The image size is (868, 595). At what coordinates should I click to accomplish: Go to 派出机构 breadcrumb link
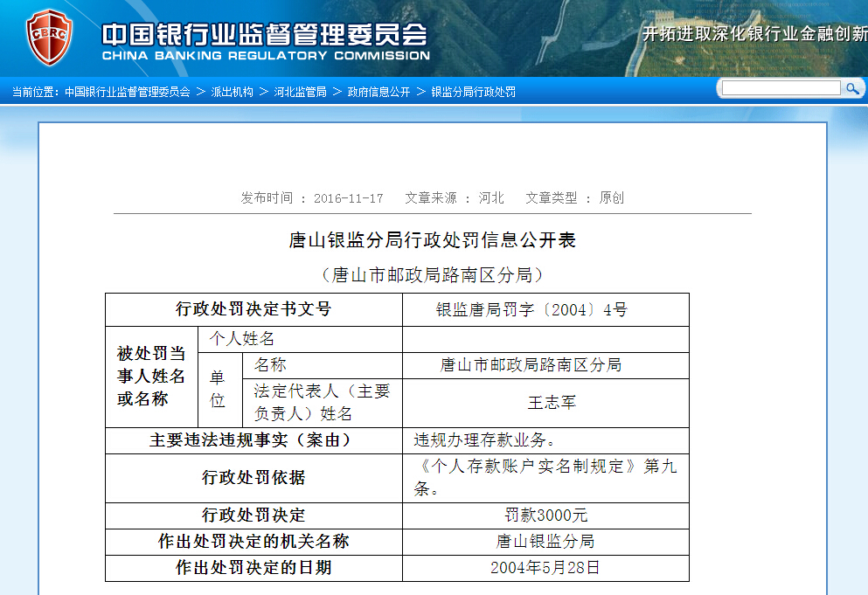(x=232, y=92)
